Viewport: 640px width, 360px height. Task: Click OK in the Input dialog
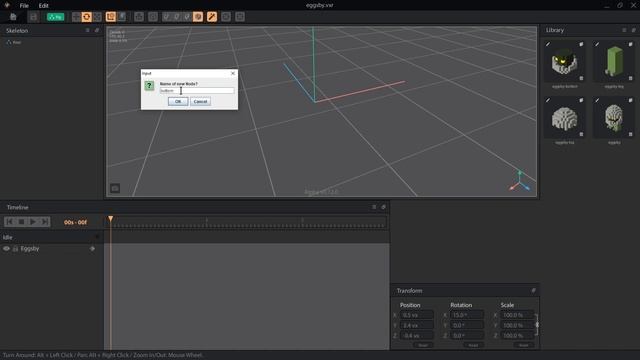tap(178, 101)
